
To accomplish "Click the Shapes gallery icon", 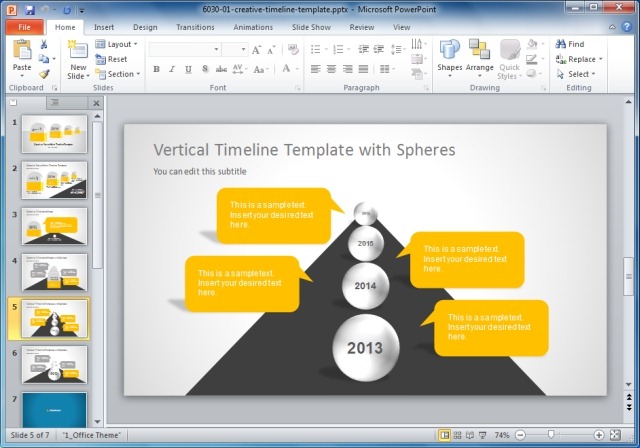I will pyautogui.click(x=449, y=58).
